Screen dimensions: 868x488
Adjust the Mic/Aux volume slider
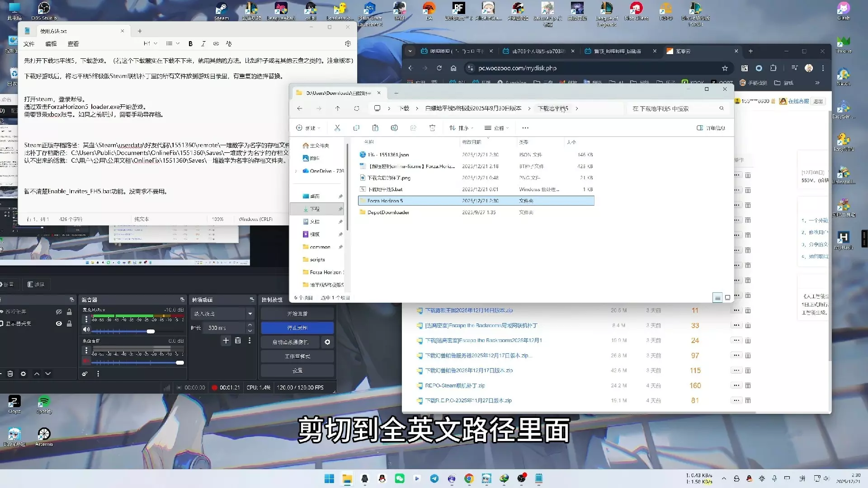pyautogui.click(x=151, y=331)
